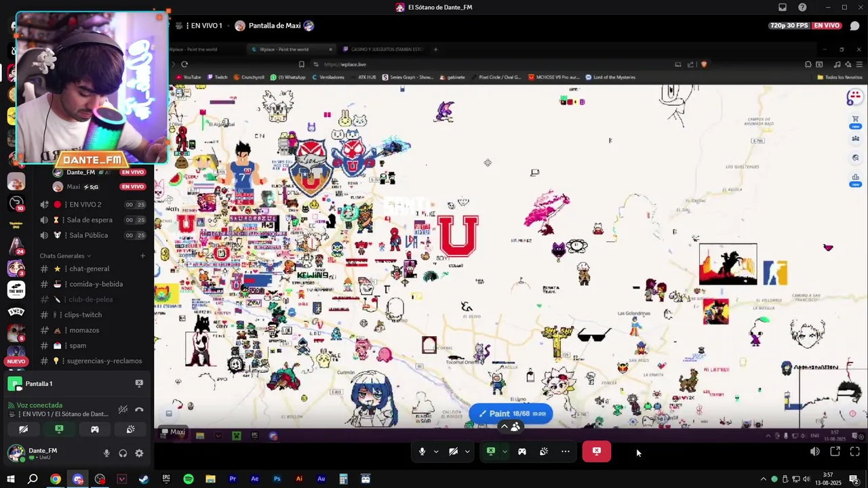Open more options ellipsis menu
Screen dimensions: 868x488
pos(566,451)
